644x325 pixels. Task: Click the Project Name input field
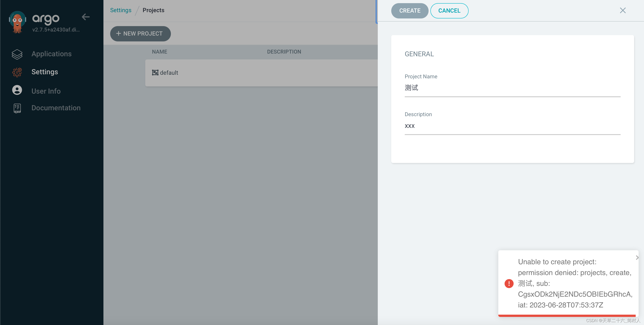click(512, 88)
